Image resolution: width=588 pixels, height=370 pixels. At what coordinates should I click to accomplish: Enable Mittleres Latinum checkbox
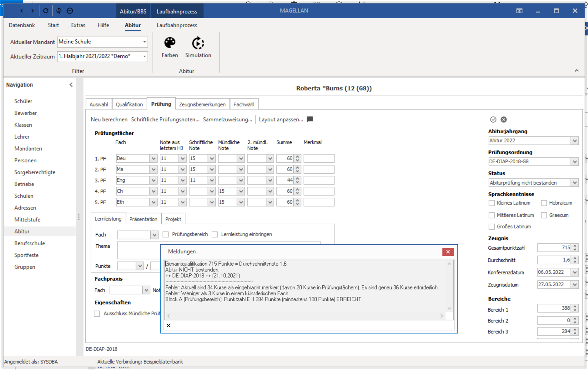coord(492,215)
